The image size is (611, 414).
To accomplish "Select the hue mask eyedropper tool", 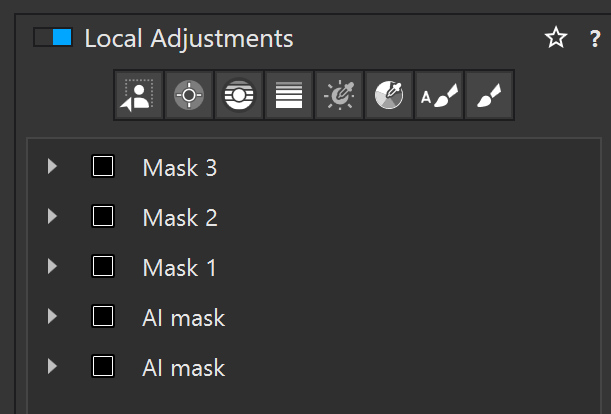I will [x=389, y=95].
